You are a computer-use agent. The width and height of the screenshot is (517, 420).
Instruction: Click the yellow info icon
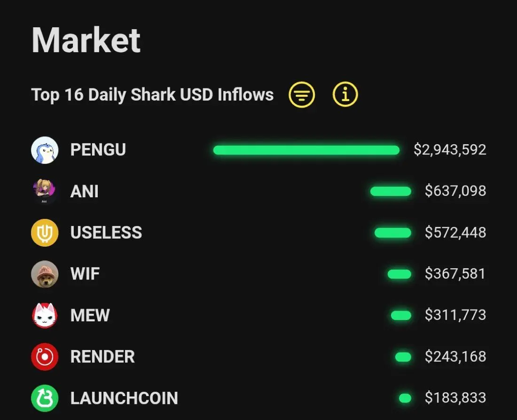[345, 94]
